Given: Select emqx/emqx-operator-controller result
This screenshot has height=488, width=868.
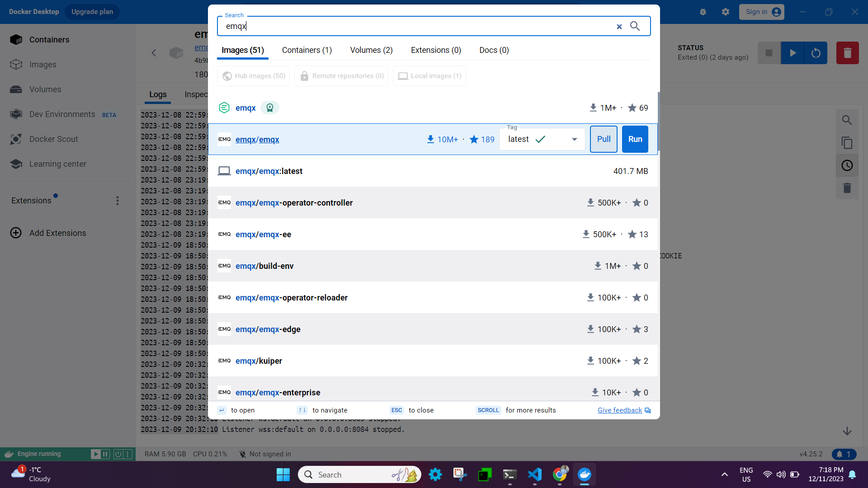Looking at the screenshot, I should coord(433,202).
